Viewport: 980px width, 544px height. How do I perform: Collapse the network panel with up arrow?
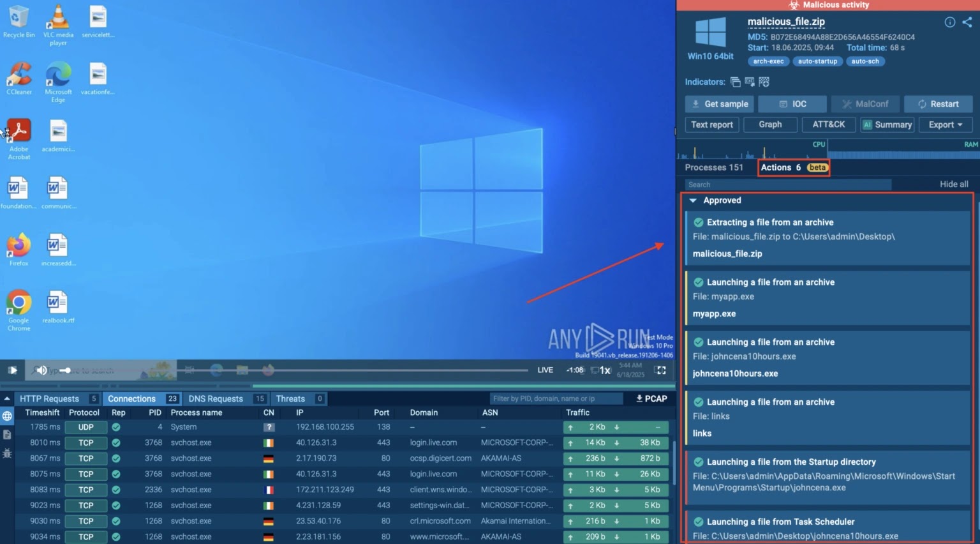(7, 398)
